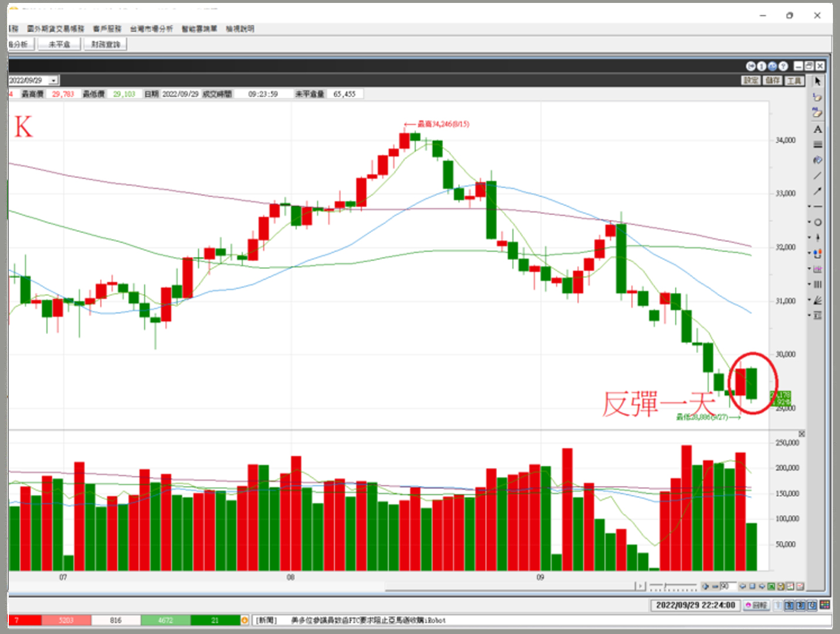Click second round info icon in chart title bar
Image resolution: width=840 pixels, height=634 pixels.
coord(761,66)
